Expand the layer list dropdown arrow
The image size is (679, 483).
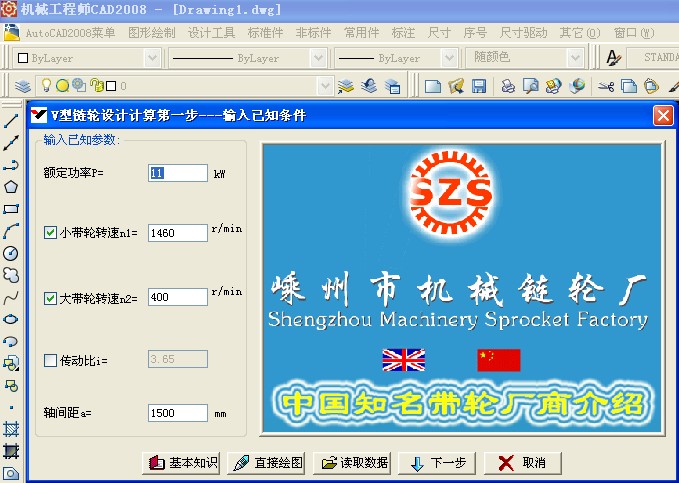click(325, 86)
